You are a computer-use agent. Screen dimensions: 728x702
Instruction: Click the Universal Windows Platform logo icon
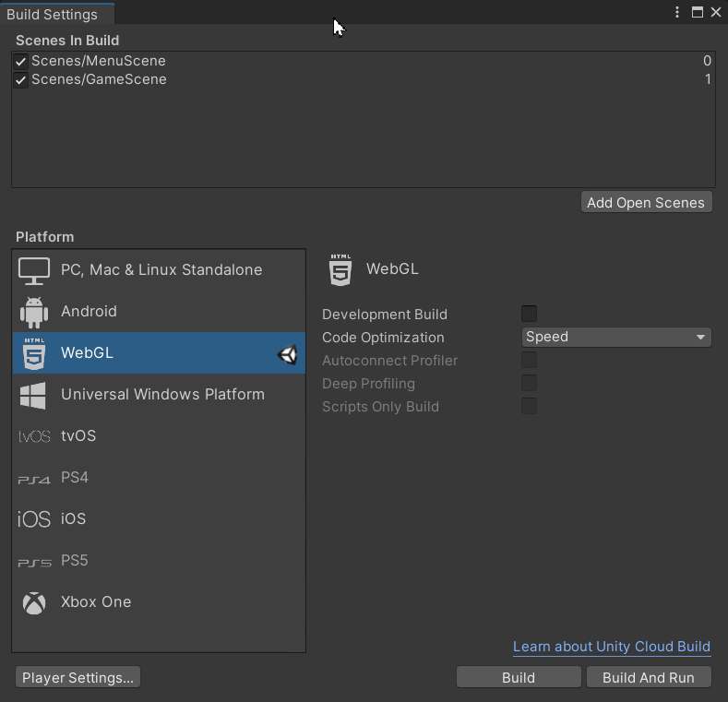click(x=33, y=396)
